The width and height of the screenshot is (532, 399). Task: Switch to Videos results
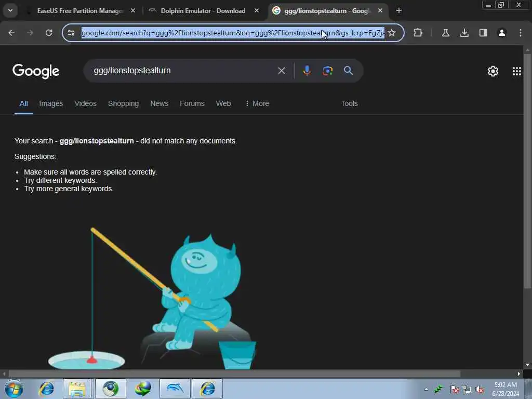[86, 103]
